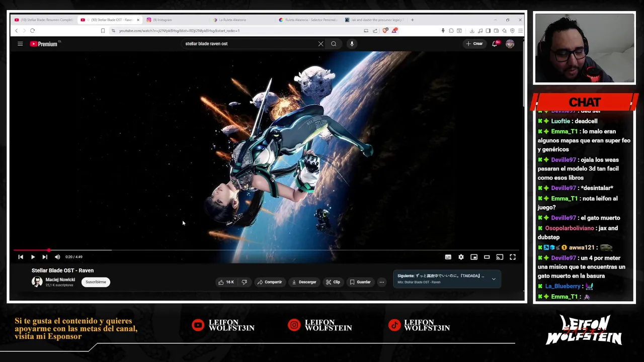Toggle theater mode in the player
The image size is (644, 362).
pos(487,257)
